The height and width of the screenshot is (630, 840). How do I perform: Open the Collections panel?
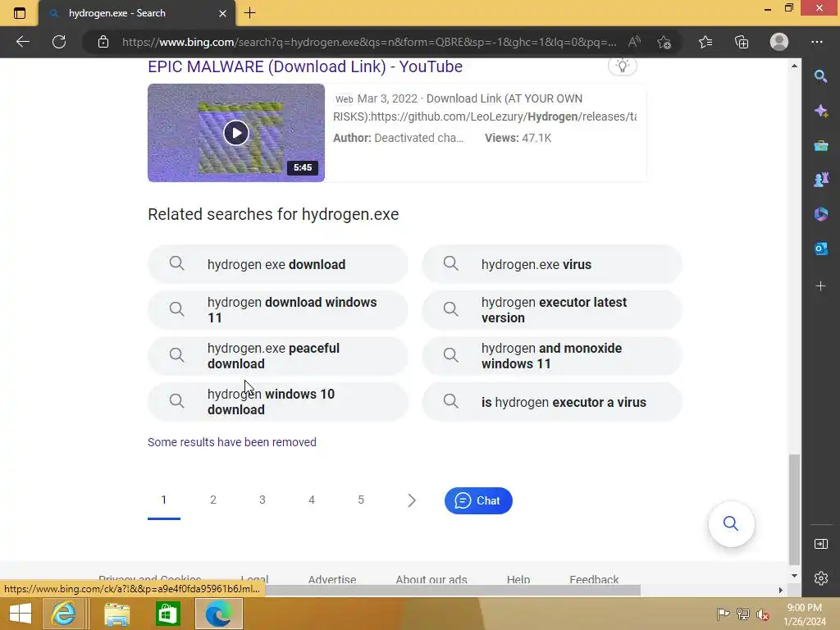pyautogui.click(x=742, y=42)
